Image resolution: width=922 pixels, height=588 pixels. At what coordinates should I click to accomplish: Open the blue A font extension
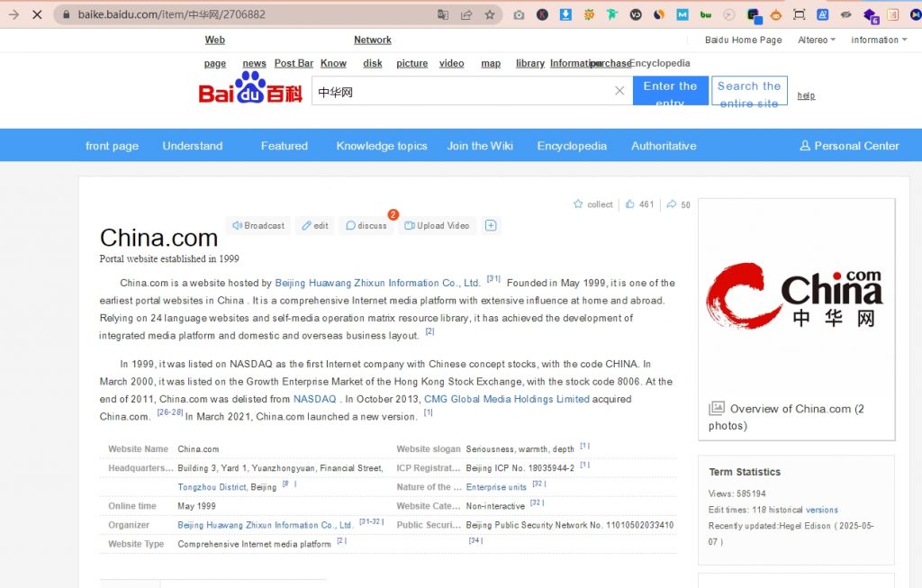tap(823, 14)
